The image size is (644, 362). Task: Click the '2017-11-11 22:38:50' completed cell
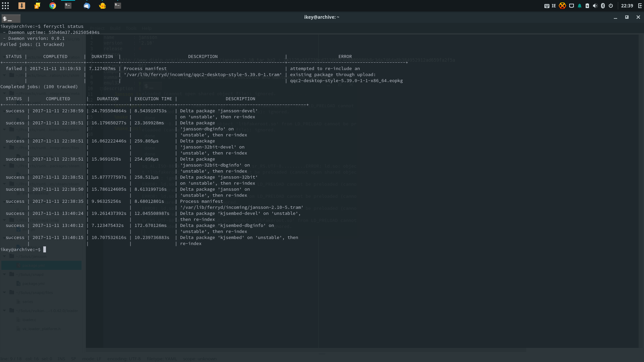(x=58, y=189)
